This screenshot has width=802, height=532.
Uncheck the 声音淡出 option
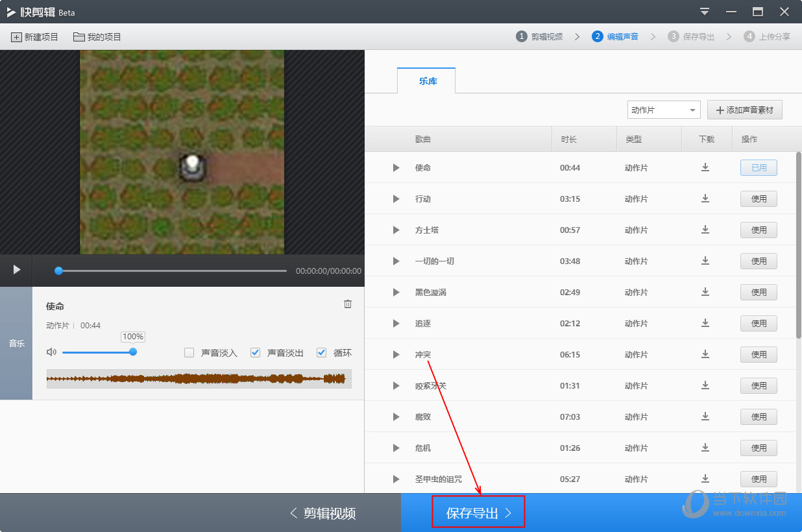pos(256,353)
